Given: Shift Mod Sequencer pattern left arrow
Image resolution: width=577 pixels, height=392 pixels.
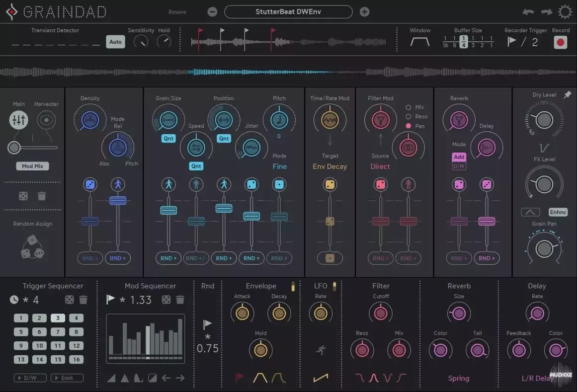Looking at the screenshot, I should point(166,378).
